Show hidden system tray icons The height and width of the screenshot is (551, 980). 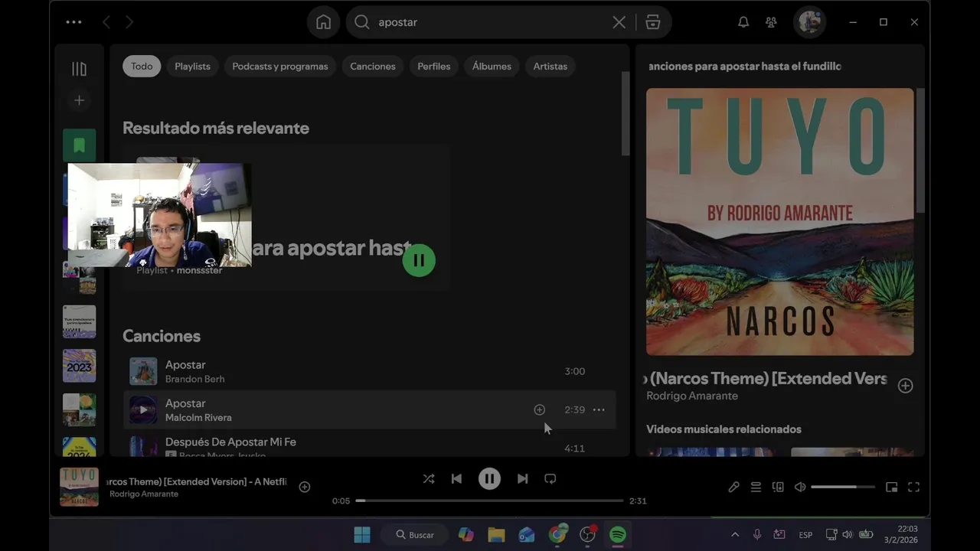735,535
